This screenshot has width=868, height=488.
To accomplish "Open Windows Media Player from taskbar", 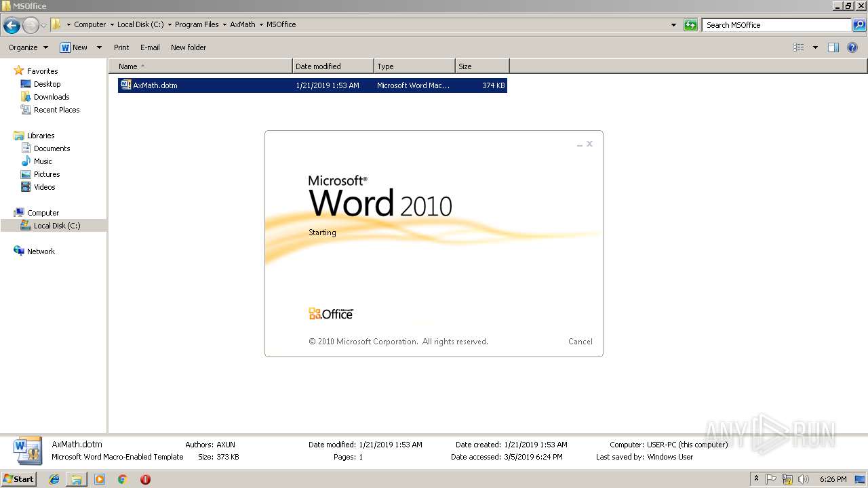I will click(100, 479).
